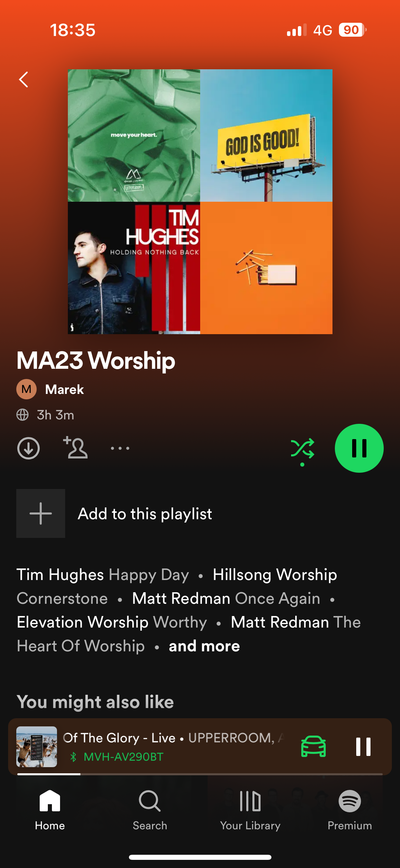Tap the back arrow icon
The width and height of the screenshot is (400, 868).
click(x=23, y=79)
